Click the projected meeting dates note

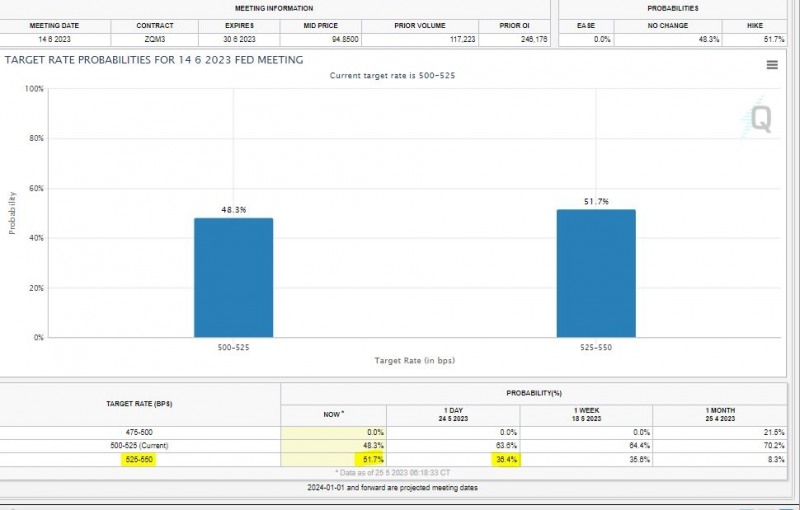point(392,488)
